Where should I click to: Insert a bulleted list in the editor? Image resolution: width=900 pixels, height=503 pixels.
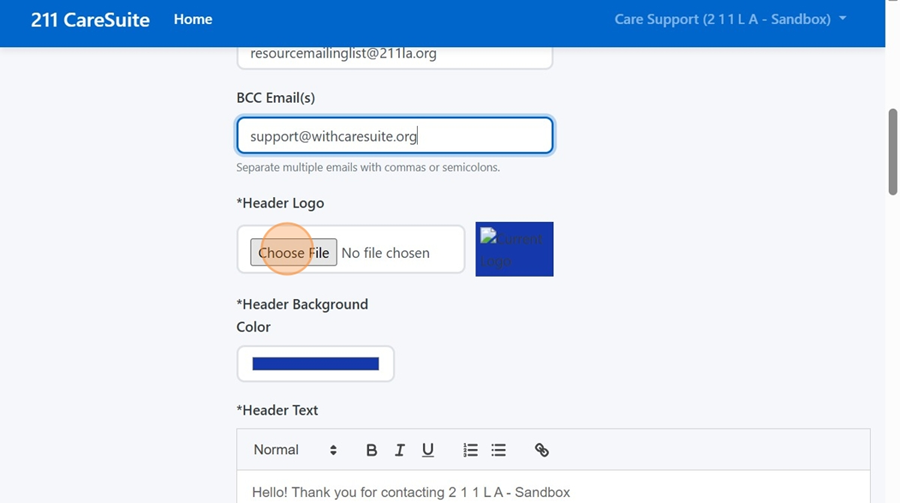click(498, 450)
